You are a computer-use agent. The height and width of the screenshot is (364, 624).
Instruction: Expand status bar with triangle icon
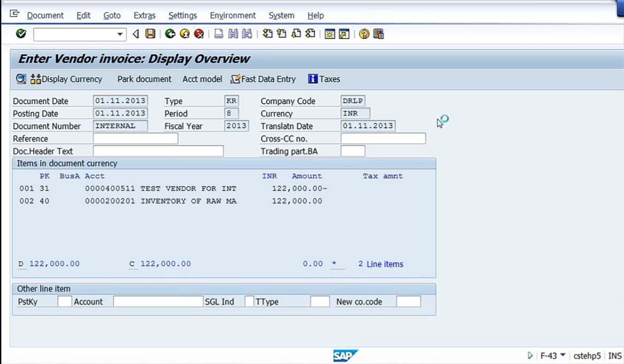click(x=530, y=355)
